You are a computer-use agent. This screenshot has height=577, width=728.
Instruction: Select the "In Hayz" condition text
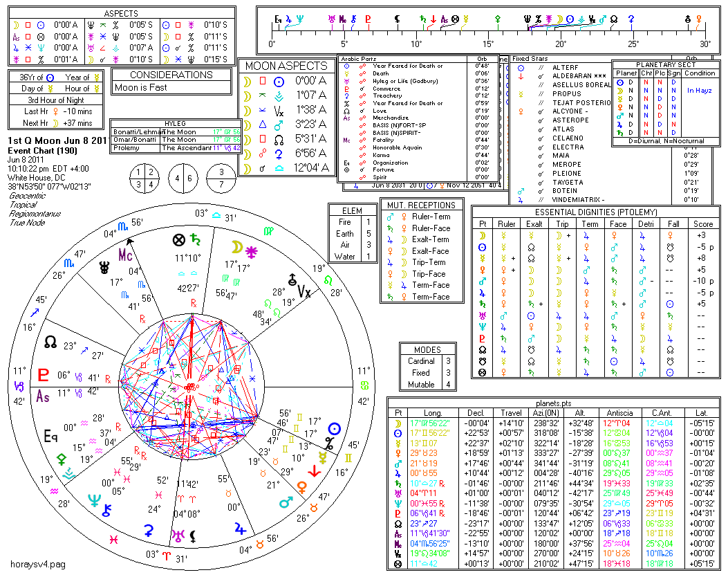(x=699, y=91)
